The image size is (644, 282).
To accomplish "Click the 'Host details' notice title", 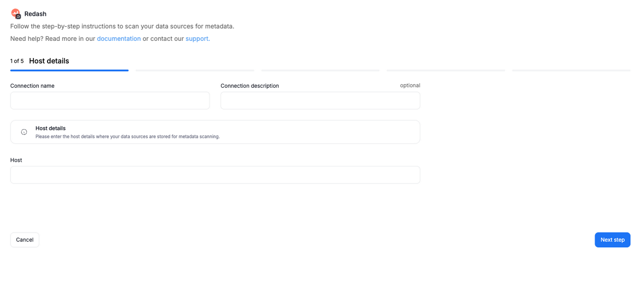I will pos(51,128).
